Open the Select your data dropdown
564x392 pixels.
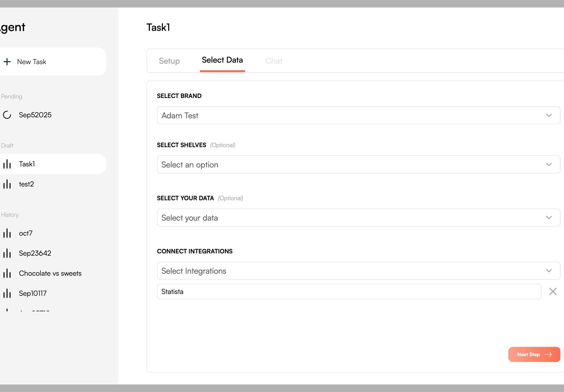[358, 218]
